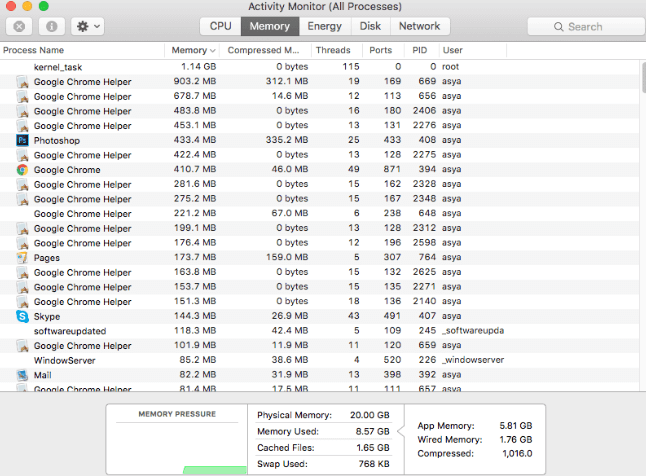Click the Cached Files 1.65 GB value
646x476 pixels.
(372, 448)
